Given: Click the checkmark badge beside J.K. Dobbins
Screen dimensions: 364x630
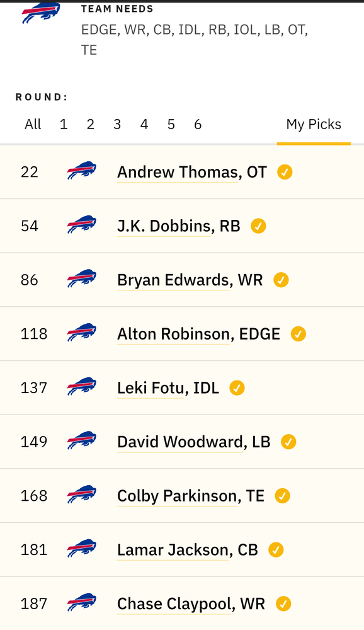Looking at the screenshot, I should [258, 226].
